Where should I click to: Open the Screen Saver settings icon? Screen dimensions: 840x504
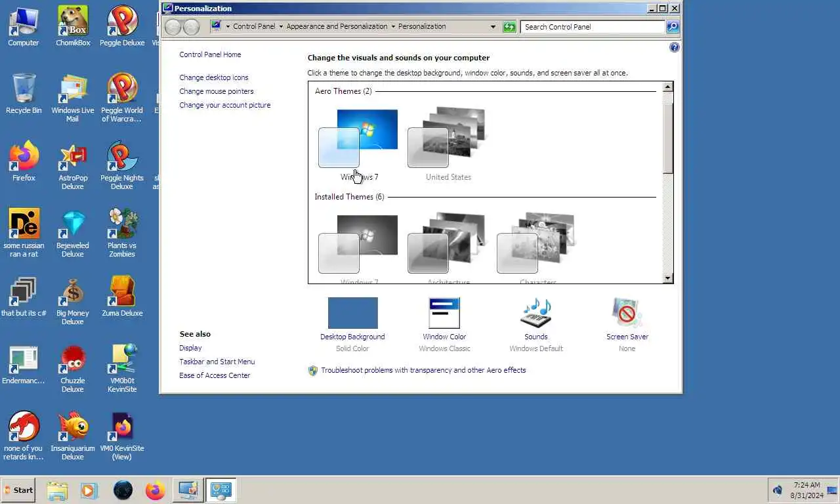(627, 313)
